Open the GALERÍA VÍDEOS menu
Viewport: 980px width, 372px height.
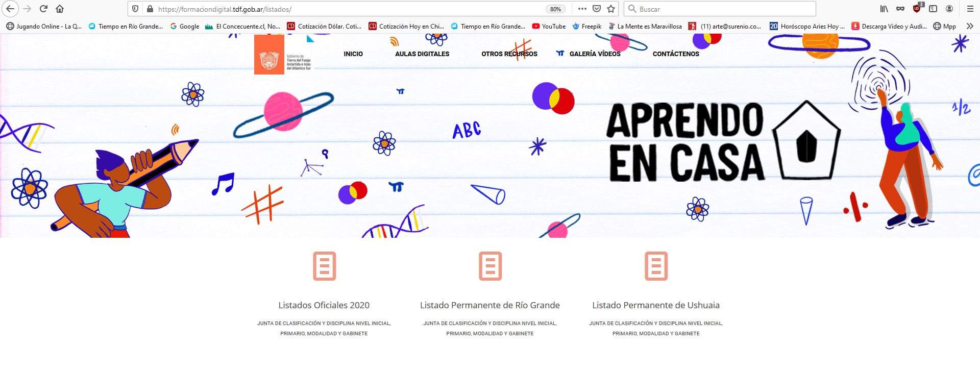point(595,54)
